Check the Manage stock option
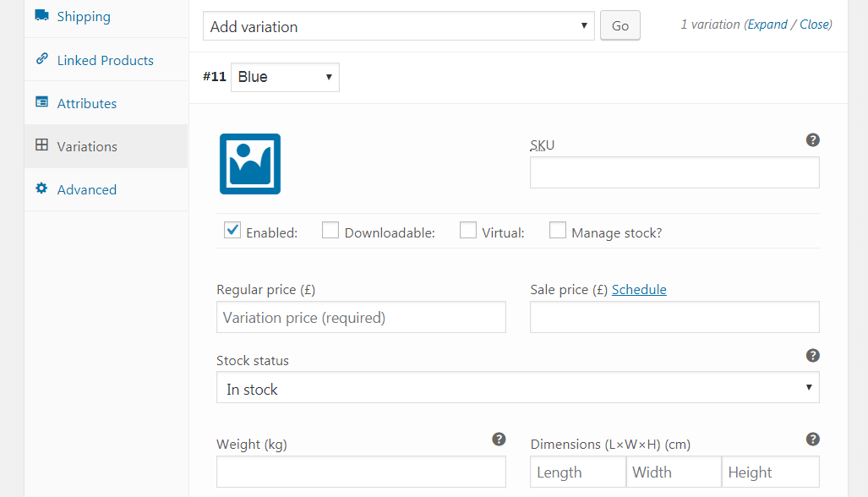 point(558,229)
